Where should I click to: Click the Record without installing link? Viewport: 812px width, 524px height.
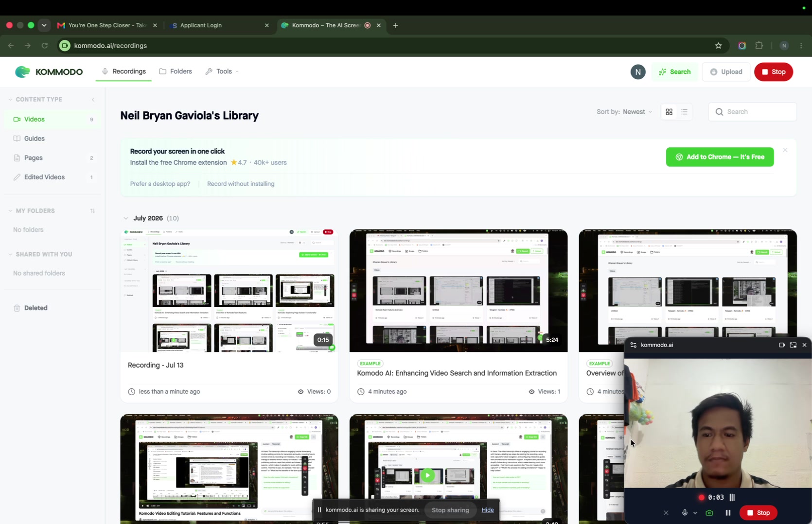click(x=241, y=184)
